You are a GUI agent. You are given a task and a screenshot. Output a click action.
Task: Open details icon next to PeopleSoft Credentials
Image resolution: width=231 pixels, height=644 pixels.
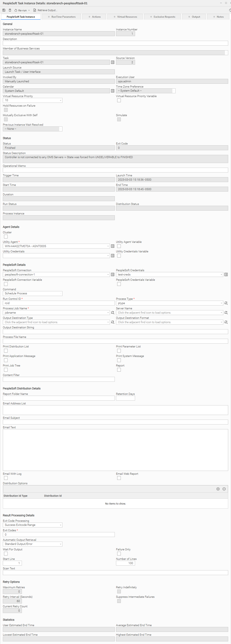click(x=226, y=274)
